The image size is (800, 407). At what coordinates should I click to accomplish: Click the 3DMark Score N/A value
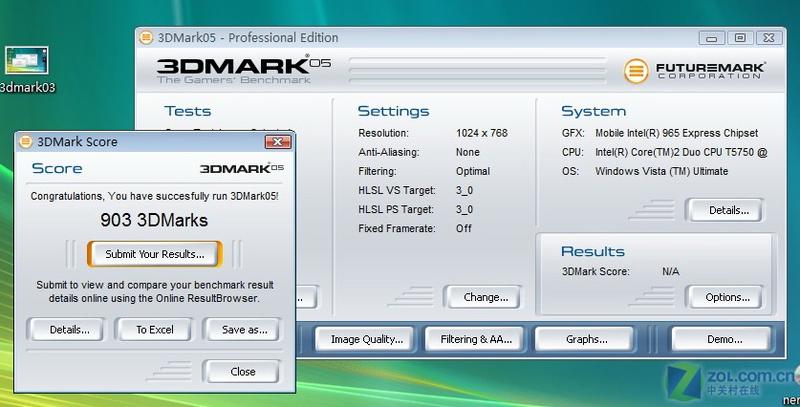pyautogui.click(x=670, y=271)
